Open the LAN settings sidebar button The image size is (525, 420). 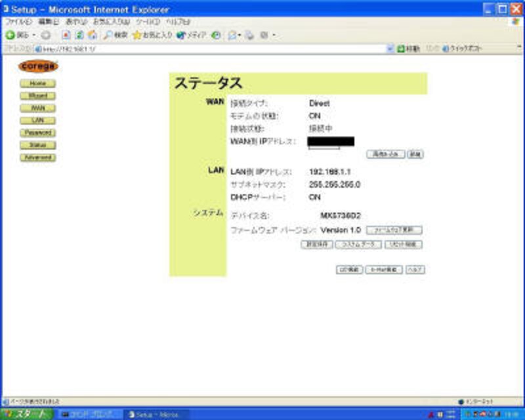click(x=38, y=120)
